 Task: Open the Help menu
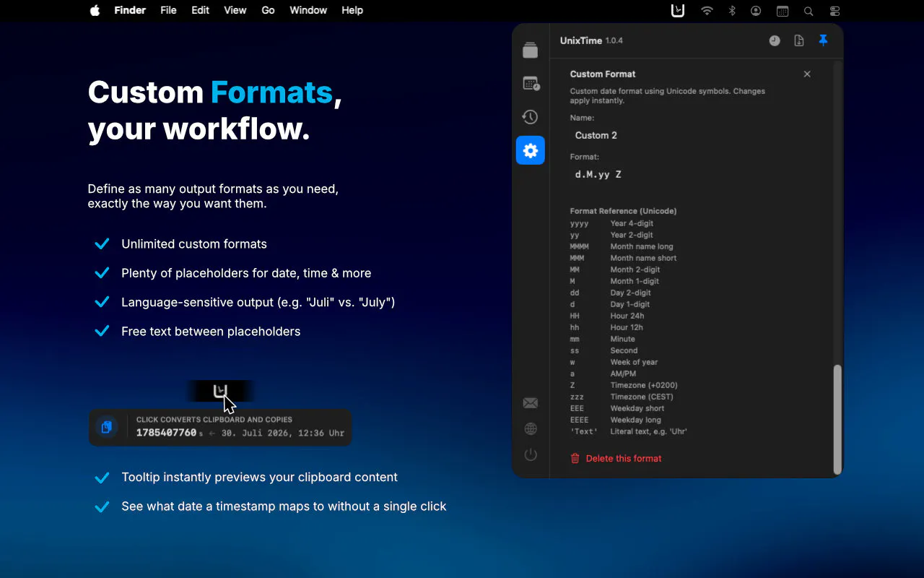tap(352, 10)
